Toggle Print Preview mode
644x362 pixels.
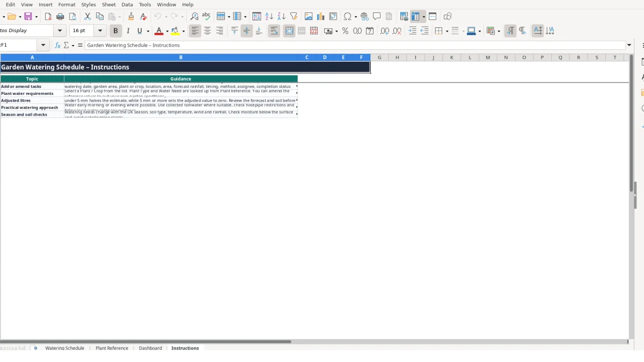pyautogui.click(x=73, y=17)
